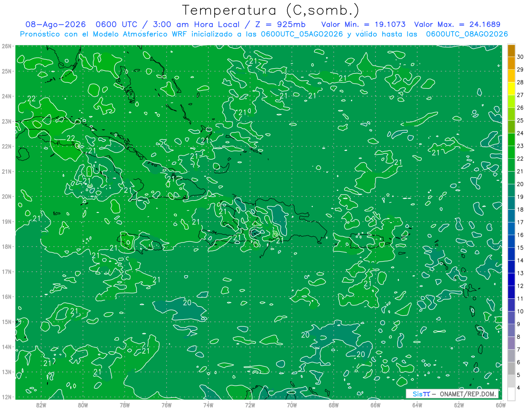Click latitude axis label '21N'
532x411 pixels.
point(7,171)
